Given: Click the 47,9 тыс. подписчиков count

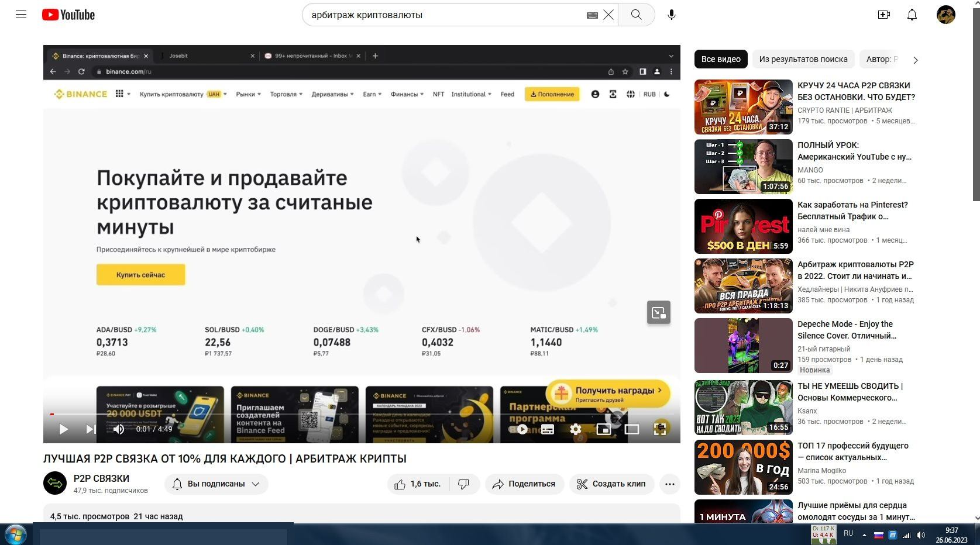Looking at the screenshot, I should [x=111, y=491].
